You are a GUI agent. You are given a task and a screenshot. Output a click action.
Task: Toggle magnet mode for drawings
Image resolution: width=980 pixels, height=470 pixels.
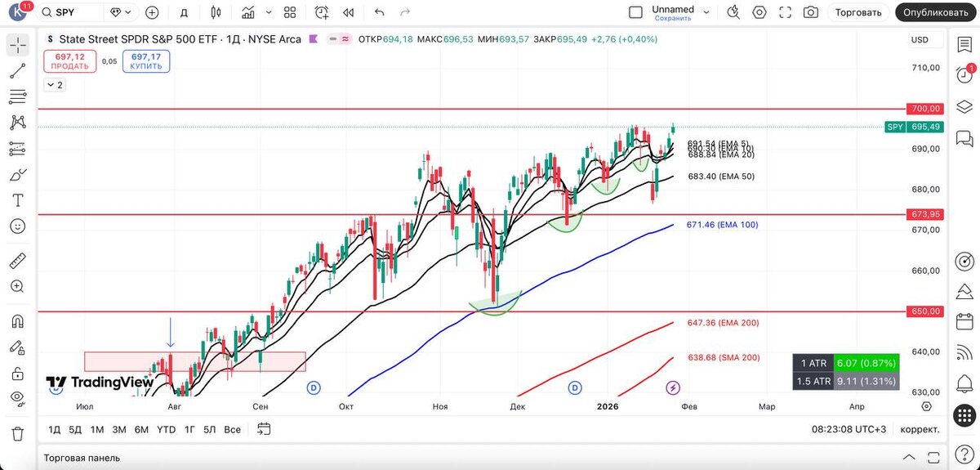pyautogui.click(x=17, y=320)
